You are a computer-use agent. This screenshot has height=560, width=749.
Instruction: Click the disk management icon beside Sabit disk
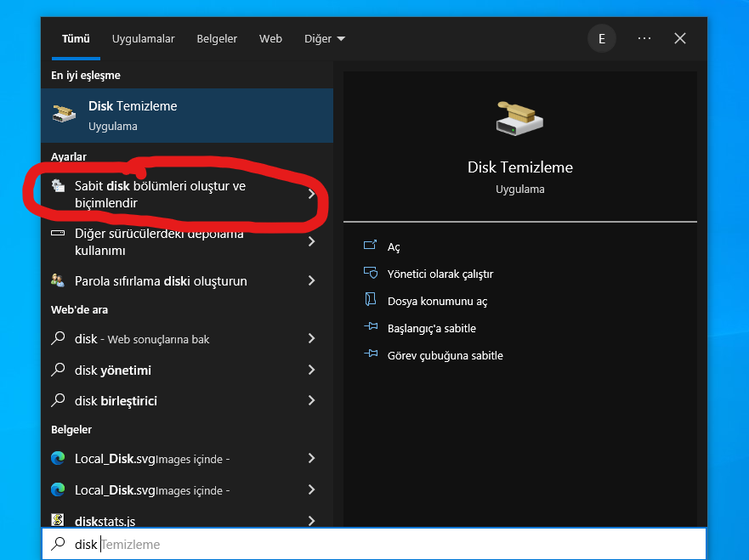point(59,186)
